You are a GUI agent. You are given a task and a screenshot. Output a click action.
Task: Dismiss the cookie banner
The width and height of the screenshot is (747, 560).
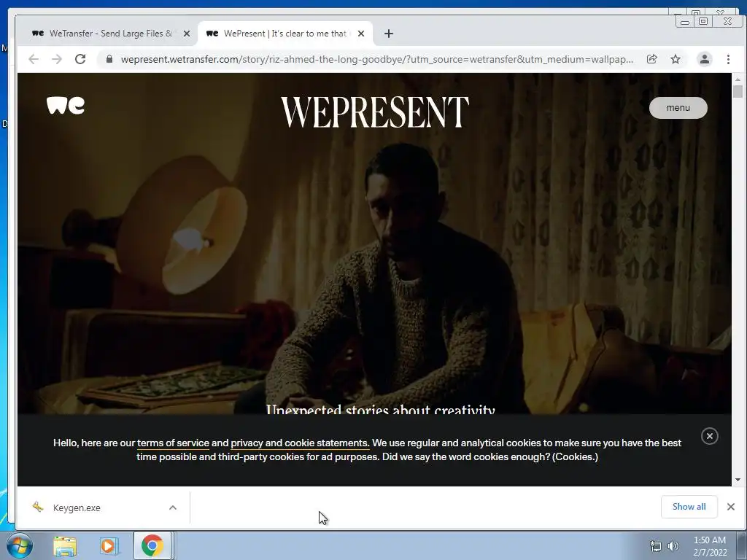tap(709, 436)
